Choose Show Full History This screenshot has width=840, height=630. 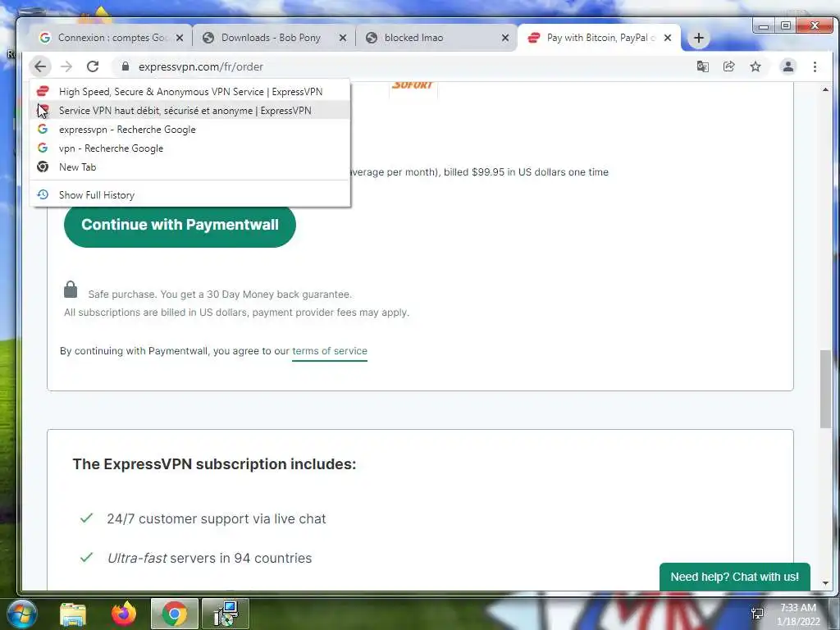[x=190, y=195]
